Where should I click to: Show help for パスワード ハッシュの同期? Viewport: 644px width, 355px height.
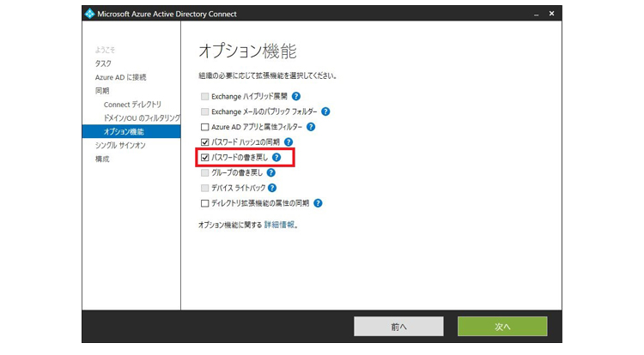(x=289, y=141)
